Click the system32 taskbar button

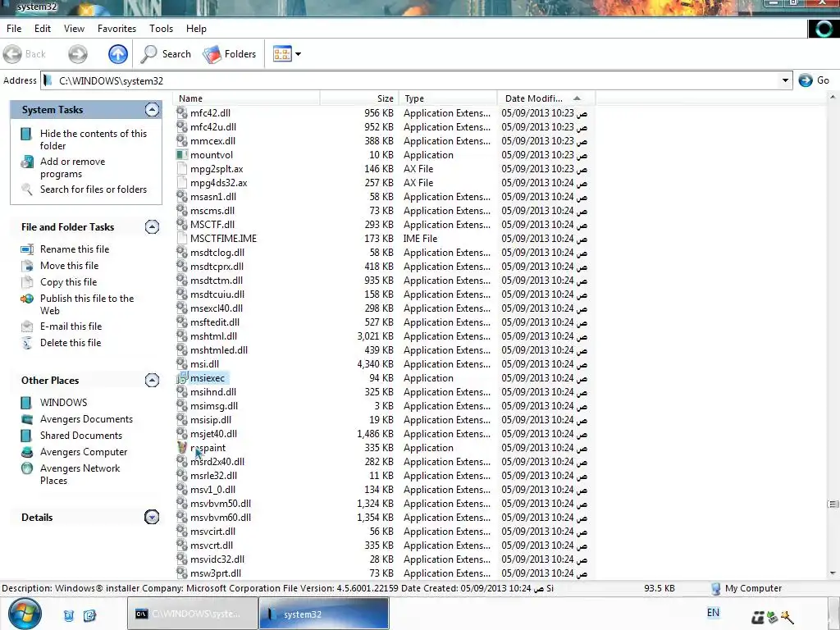324,614
